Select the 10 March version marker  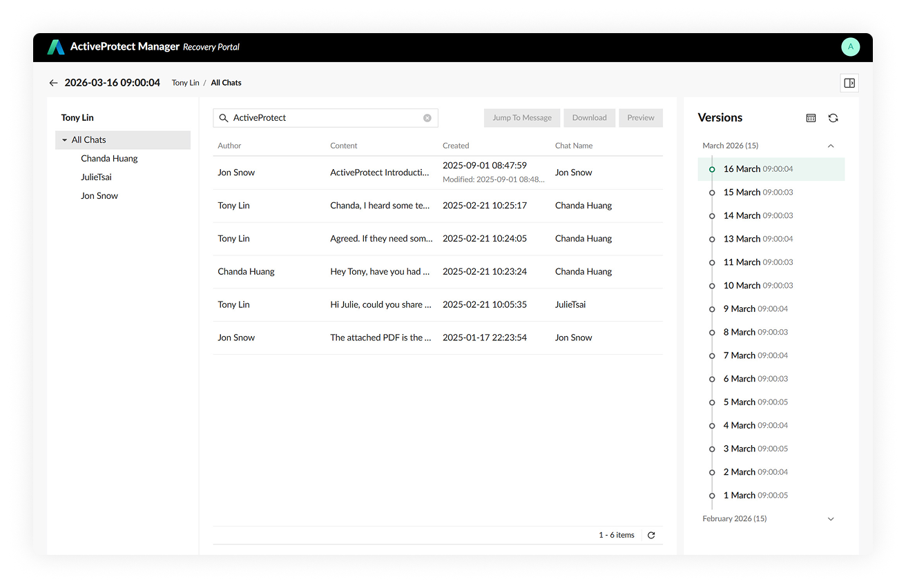(712, 285)
